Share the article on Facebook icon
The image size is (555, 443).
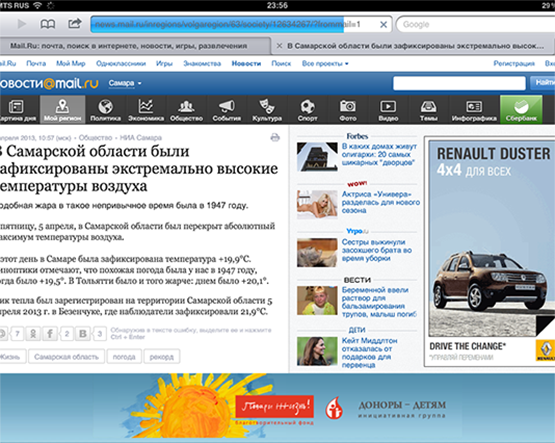[x=50, y=333]
